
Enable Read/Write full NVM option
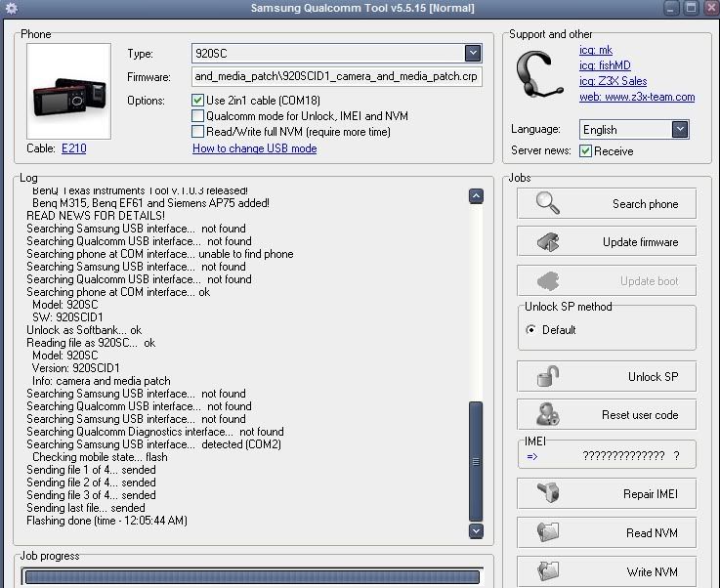[198, 132]
